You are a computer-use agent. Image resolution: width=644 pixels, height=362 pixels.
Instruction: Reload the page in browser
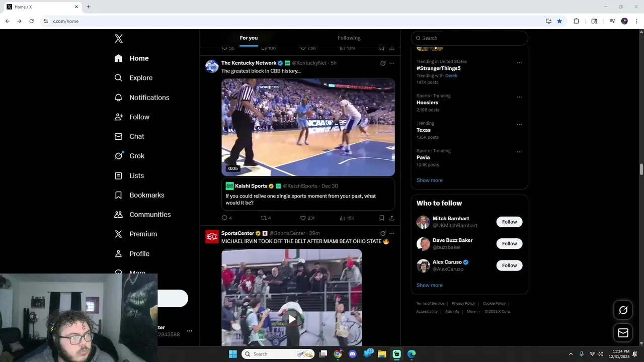click(x=31, y=21)
